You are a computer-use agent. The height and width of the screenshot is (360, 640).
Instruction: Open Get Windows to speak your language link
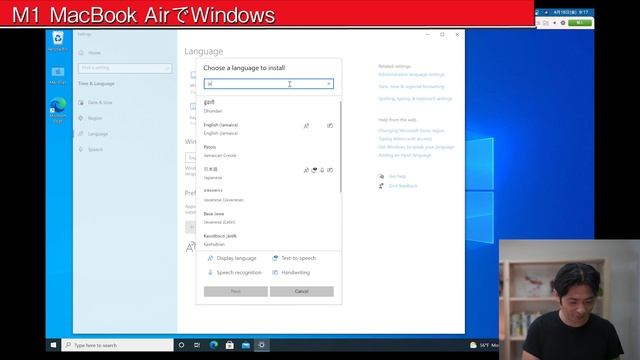coord(416,147)
